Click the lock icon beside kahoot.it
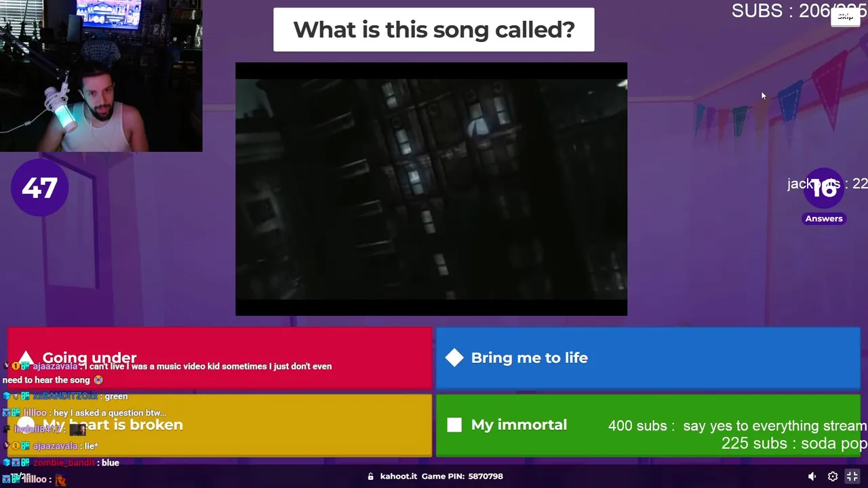This screenshot has height=488, width=868. [x=370, y=476]
